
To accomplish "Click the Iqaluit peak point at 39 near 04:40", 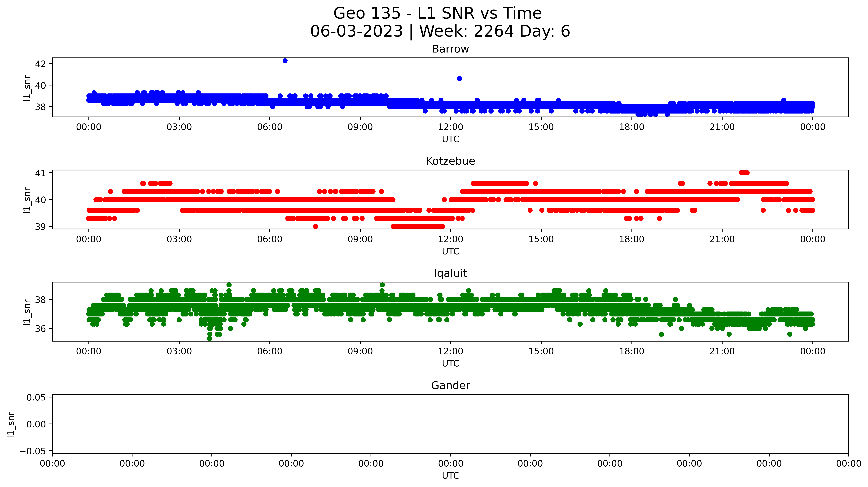I will [229, 285].
